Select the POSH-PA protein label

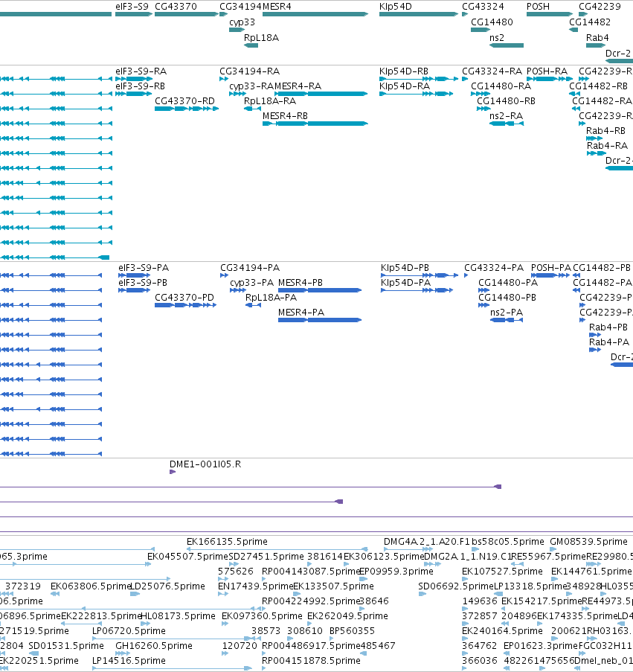[550, 268]
